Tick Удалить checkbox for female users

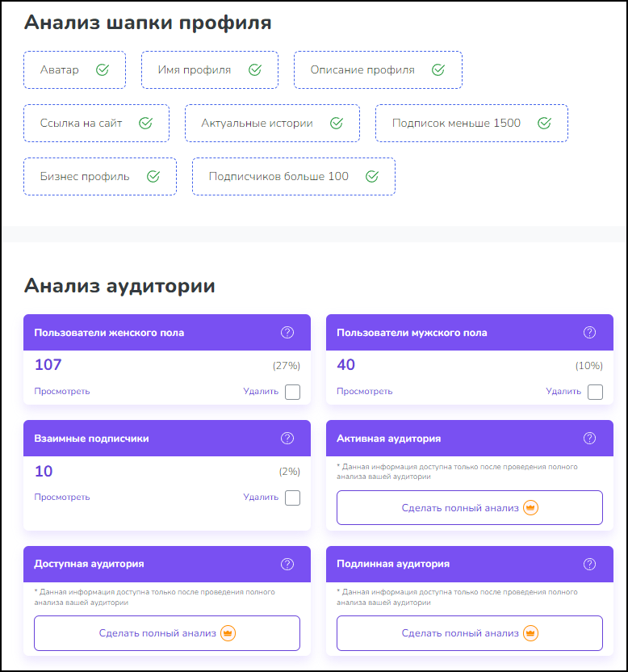[x=292, y=392]
